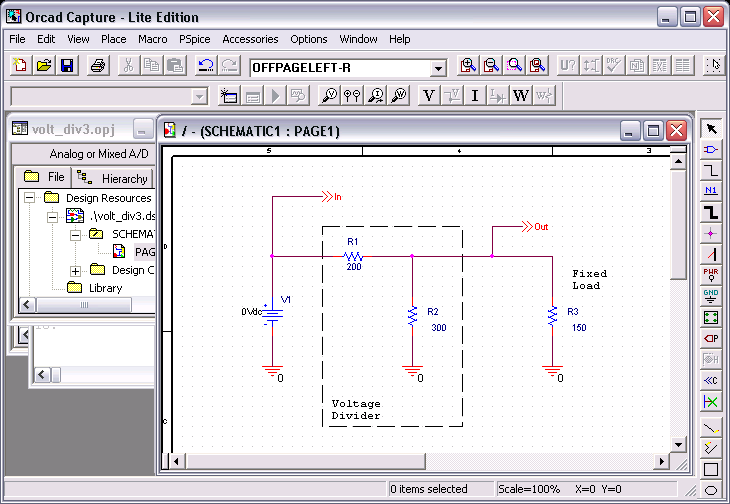This screenshot has height=504, width=730.
Task: Maximize the SCHEMATIC1 : PAGE1 window
Action: (x=653, y=131)
